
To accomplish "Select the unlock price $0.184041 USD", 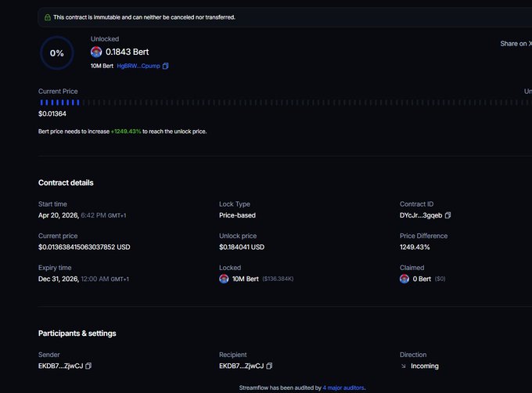I will click(x=242, y=247).
